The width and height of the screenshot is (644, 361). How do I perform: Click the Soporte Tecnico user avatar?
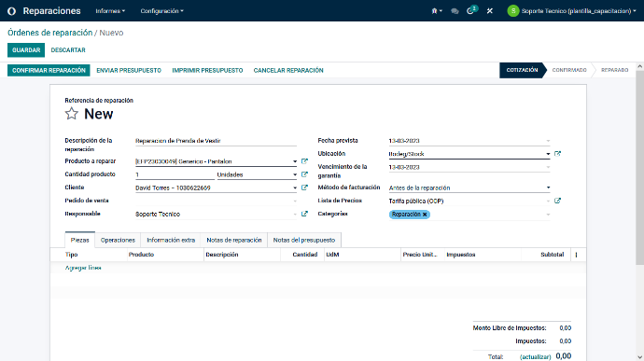click(x=513, y=11)
